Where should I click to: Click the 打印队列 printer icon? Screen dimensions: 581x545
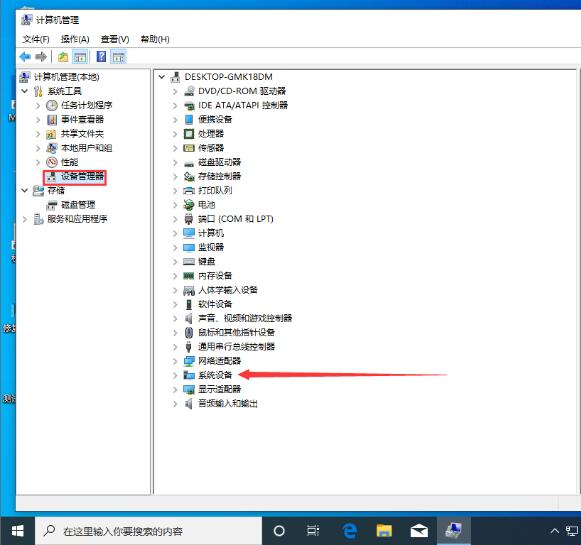coord(189,190)
